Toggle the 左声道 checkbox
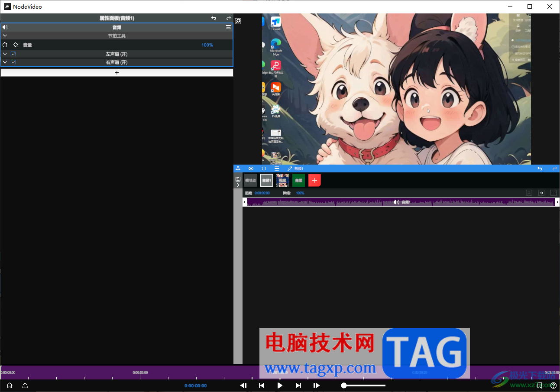The height and width of the screenshot is (392, 560). tap(13, 54)
